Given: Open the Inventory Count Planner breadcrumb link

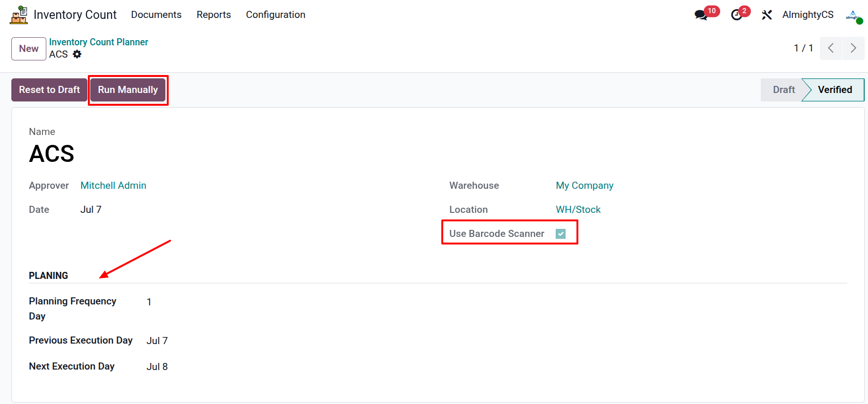Looking at the screenshot, I should tap(98, 42).
